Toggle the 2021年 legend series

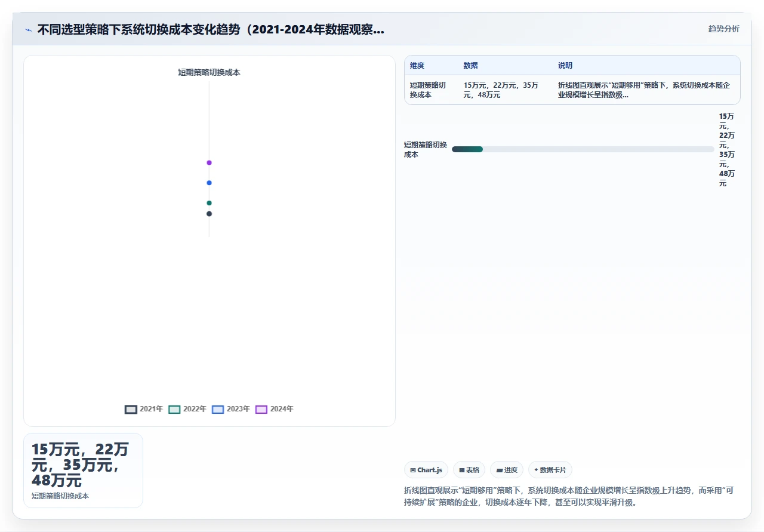coord(144,409)
